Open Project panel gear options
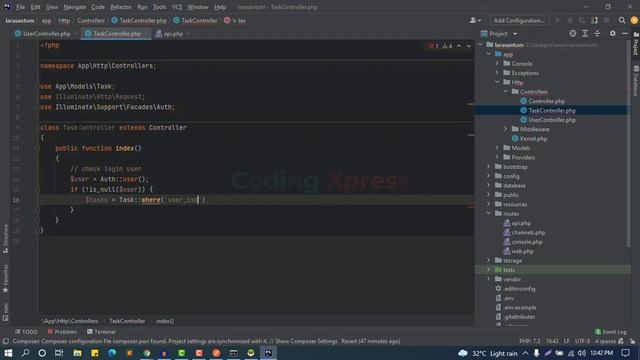 (613, 33)
